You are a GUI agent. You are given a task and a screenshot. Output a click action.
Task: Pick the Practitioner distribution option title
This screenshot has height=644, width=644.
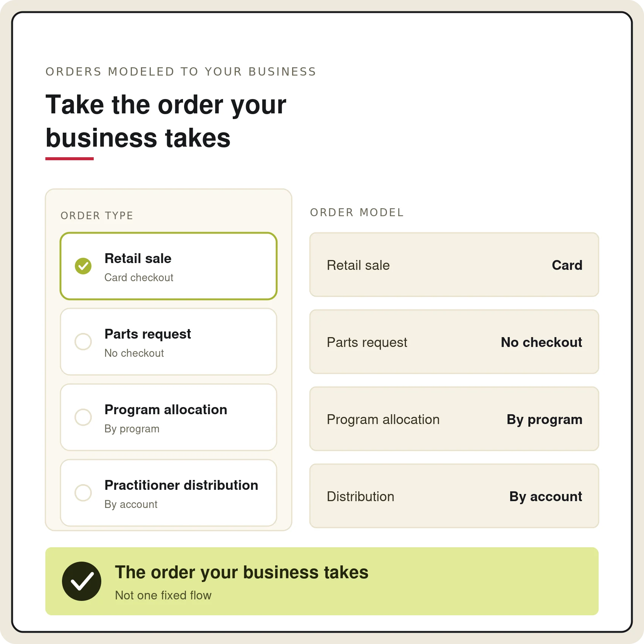click(x=181, y=485)
